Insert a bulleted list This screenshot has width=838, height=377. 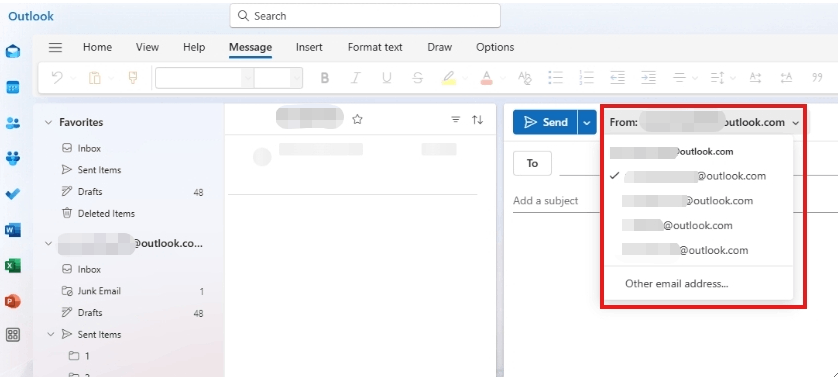[556, 78]
